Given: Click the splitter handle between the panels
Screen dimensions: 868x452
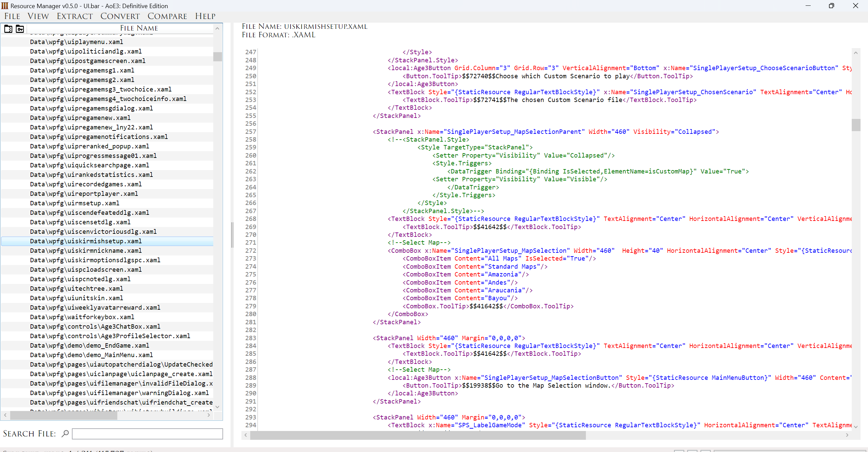Looking at the screenshot, I should click(232, 235).
